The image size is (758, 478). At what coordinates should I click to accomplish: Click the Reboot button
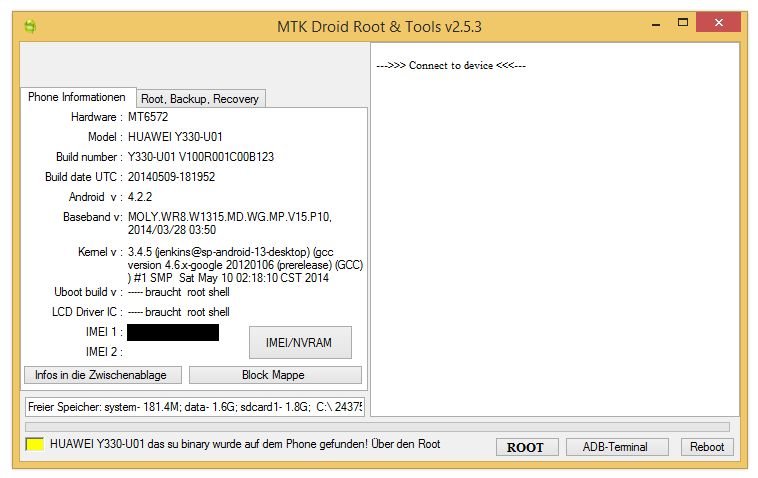(x=707, y=447)
